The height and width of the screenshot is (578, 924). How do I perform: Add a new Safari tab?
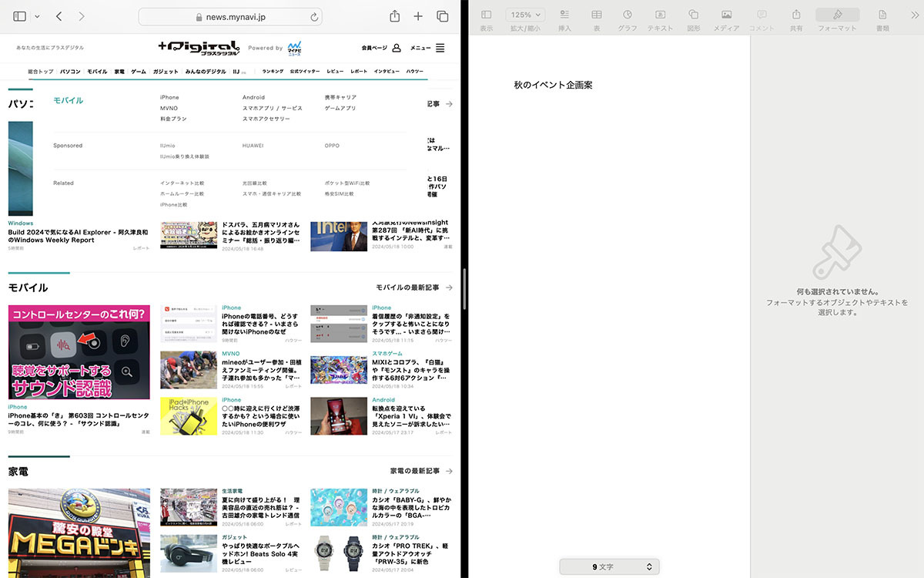[418, 16]
